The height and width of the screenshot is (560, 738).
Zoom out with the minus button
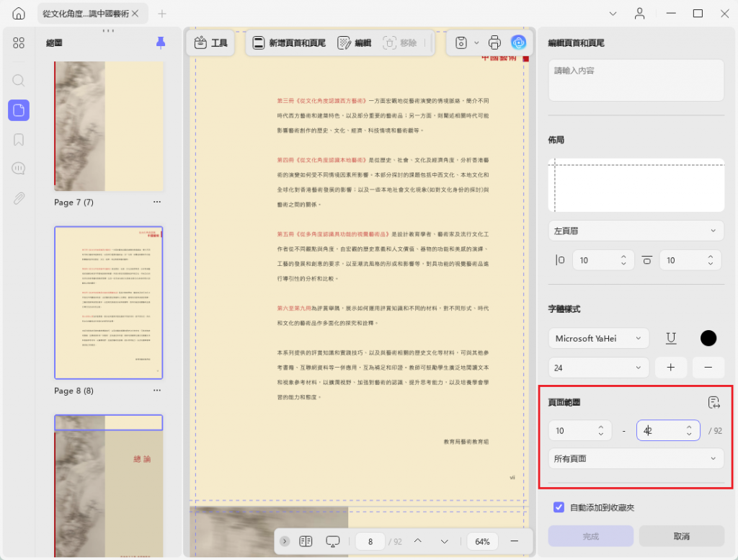point(515,542)
